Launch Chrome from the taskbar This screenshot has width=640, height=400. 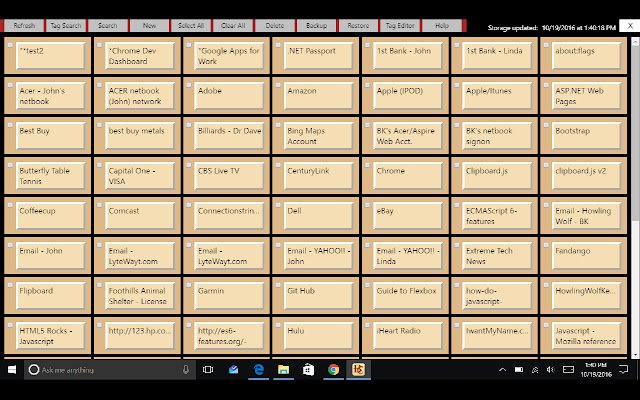coord(333,370)
